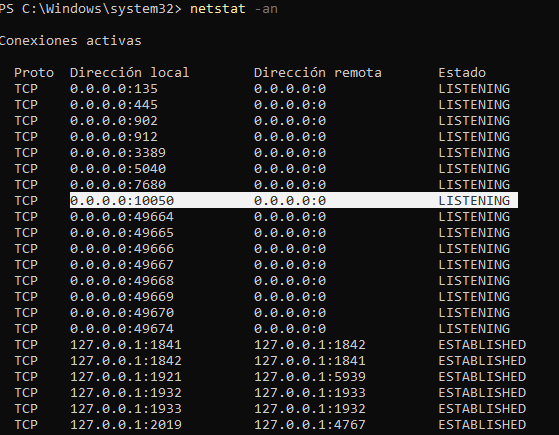Click the netstat command text
This screenshot has height=435, width=559.
tap(218, 9)
